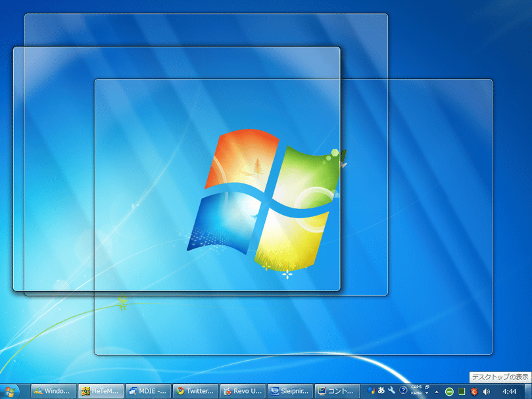
Task: Click the Show Desktop button at taskbar end
Action: point(527,392)
